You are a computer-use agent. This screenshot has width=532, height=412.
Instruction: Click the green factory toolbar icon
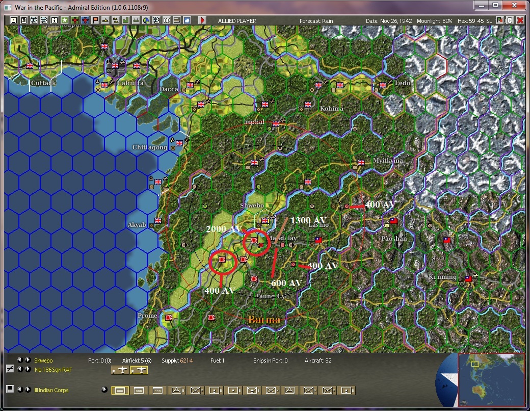pos(125,20)
